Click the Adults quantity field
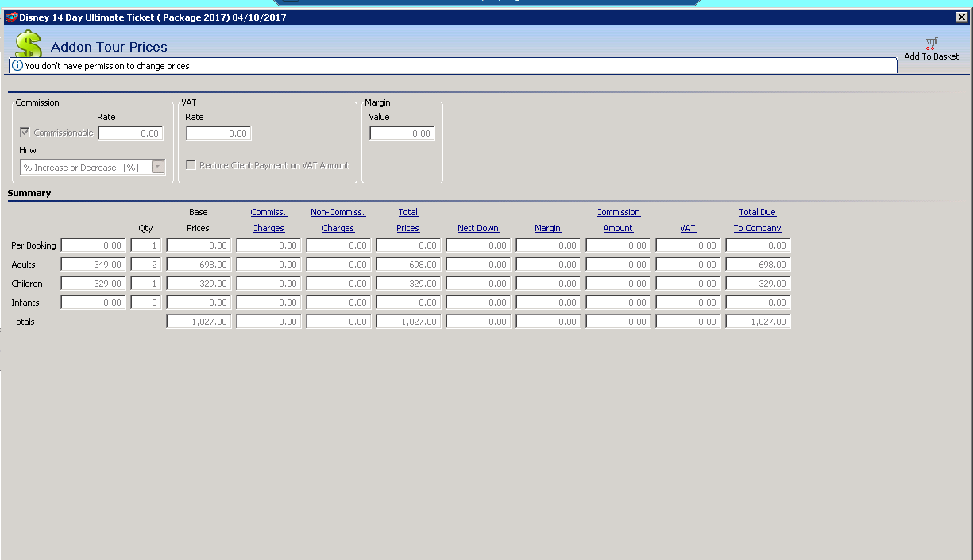 pos(146,265)
